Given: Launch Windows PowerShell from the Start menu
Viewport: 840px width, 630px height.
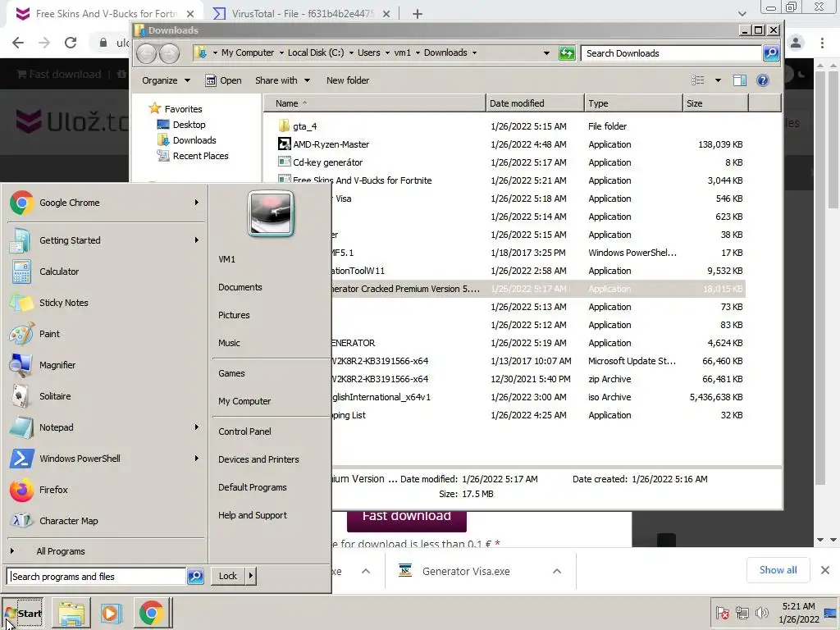Looking at the screenshot, I should [104, 459].
